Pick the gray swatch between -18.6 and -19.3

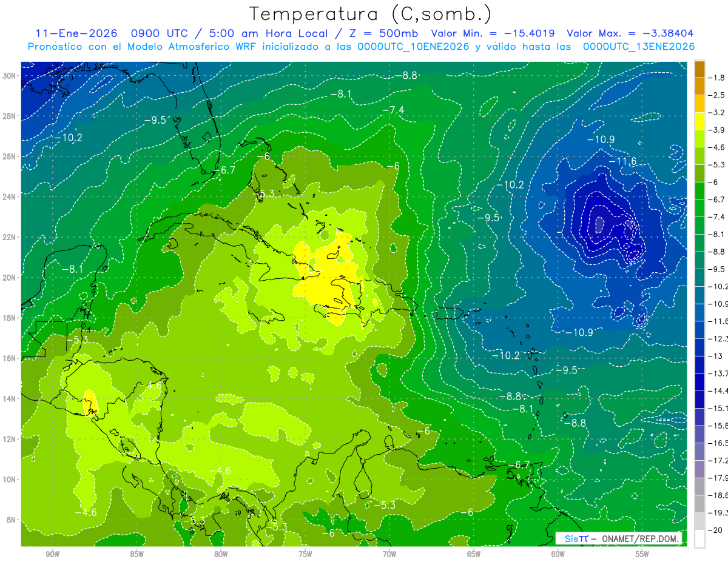[699, 504]
